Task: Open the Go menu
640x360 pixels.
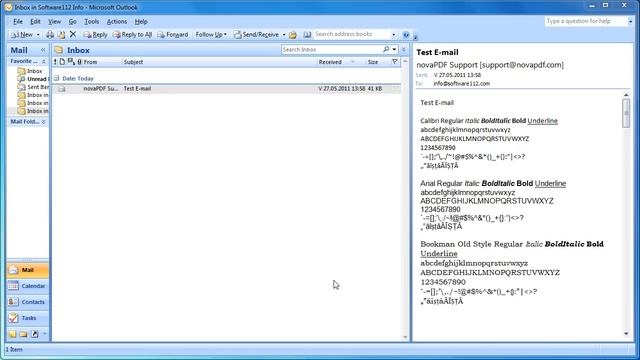Action: coord(72,21)
